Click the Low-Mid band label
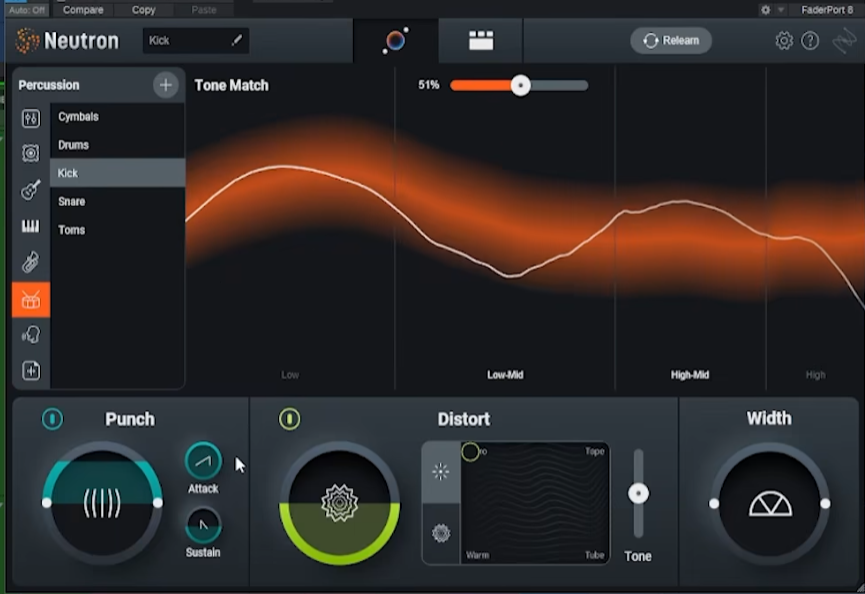 pos(505,375)
